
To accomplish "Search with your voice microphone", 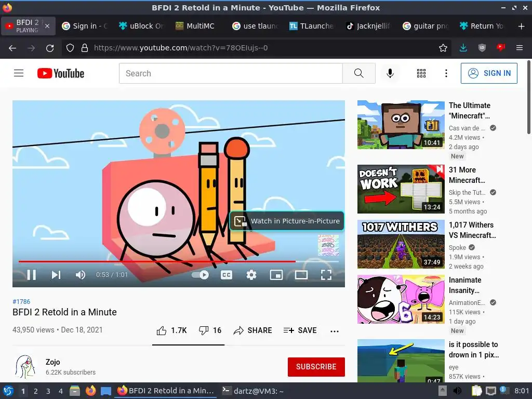I will (390, 73).
